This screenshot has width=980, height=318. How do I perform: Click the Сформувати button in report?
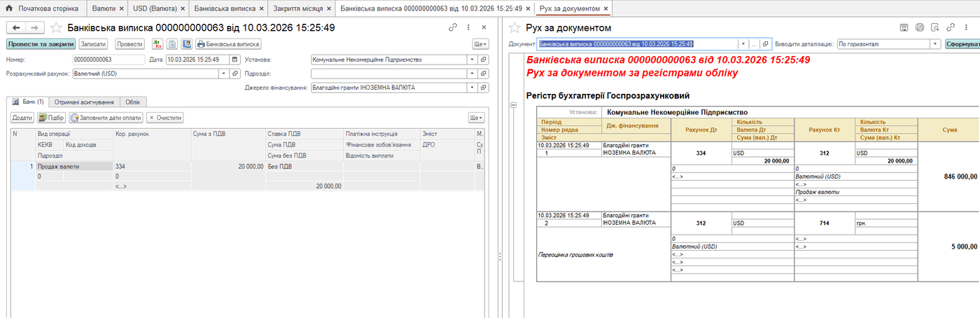[964, 43]
